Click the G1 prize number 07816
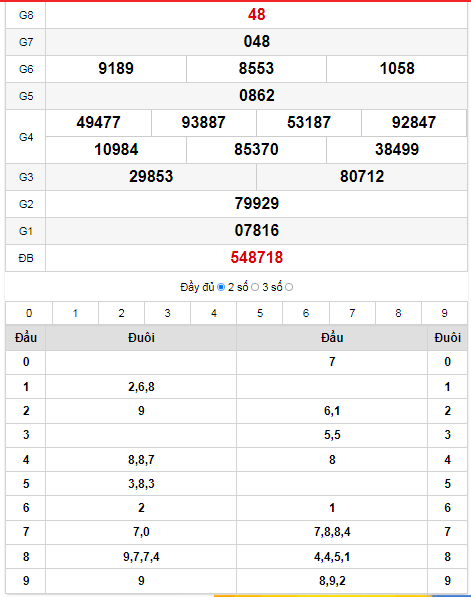The width and height of the screenshot is (471, 597). point(257,231)
